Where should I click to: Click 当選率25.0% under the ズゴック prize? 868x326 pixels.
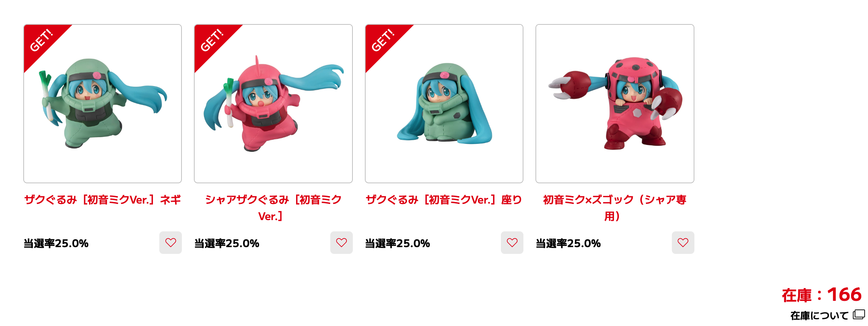(x=568, y=243)
